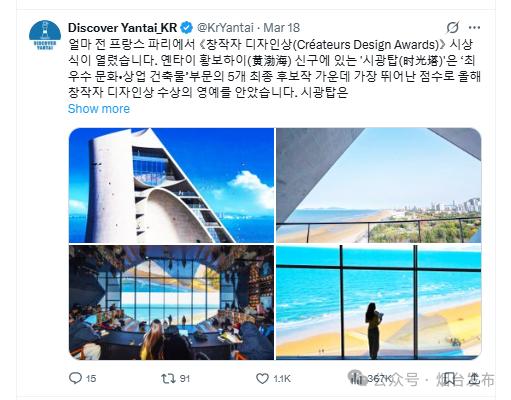Image resolution: width=511 pixels, height=400 pixels.
Task: Click the Grok slashed-circle icon
Action: (x=453, y=28)
